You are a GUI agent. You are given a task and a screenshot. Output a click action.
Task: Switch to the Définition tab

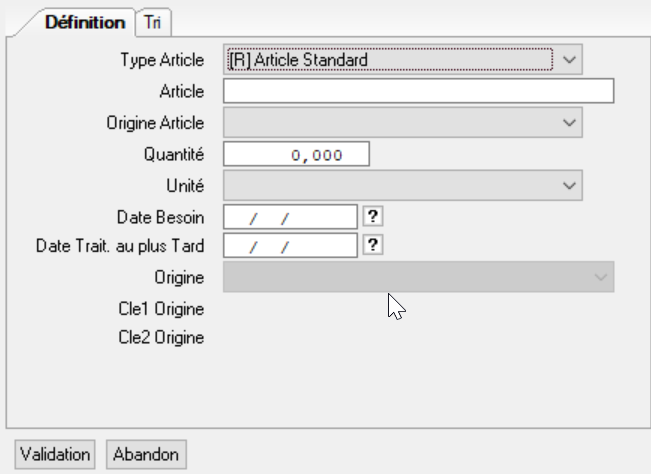[84, 22]
